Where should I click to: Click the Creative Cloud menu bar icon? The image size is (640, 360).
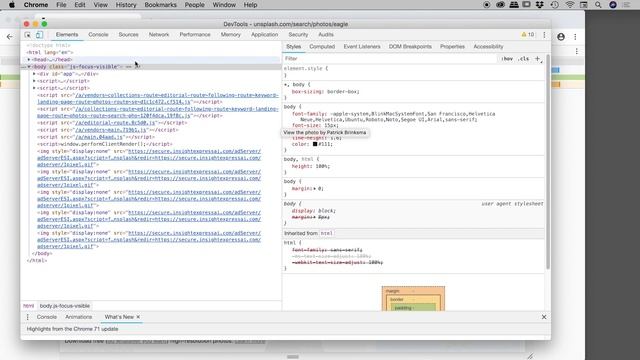500,5
